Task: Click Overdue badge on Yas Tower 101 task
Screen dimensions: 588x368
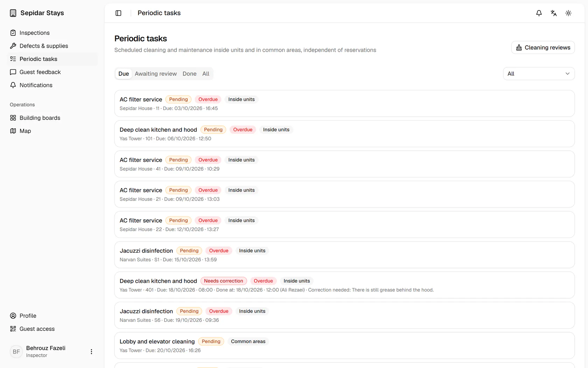Action: pyautogui.click(x=243, y=130)
